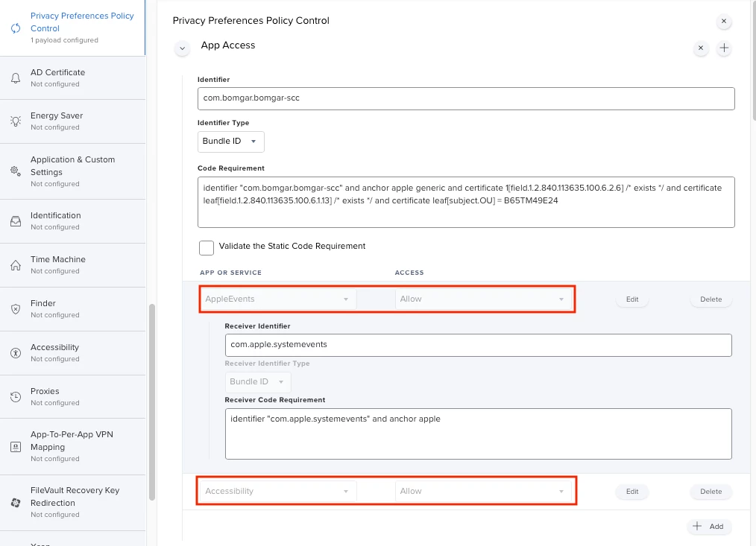This screenshot has width=756, height=546.
Task: Click the AD Certificate bell icon
Action: 16,78
